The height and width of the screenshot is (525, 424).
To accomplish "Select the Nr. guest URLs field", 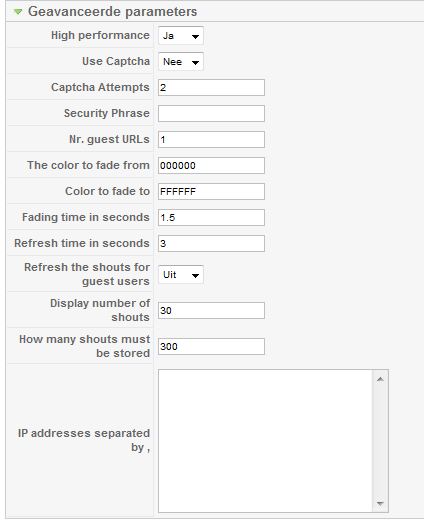I will point(211,139).
